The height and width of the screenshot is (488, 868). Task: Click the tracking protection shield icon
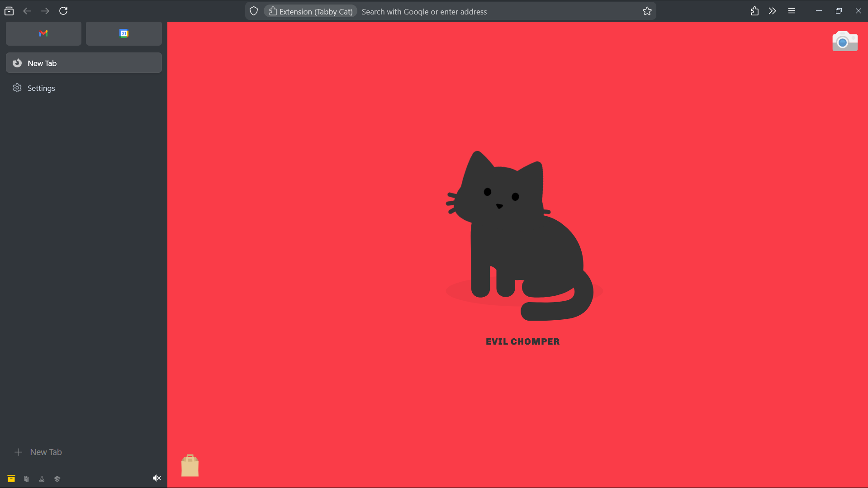254,11
